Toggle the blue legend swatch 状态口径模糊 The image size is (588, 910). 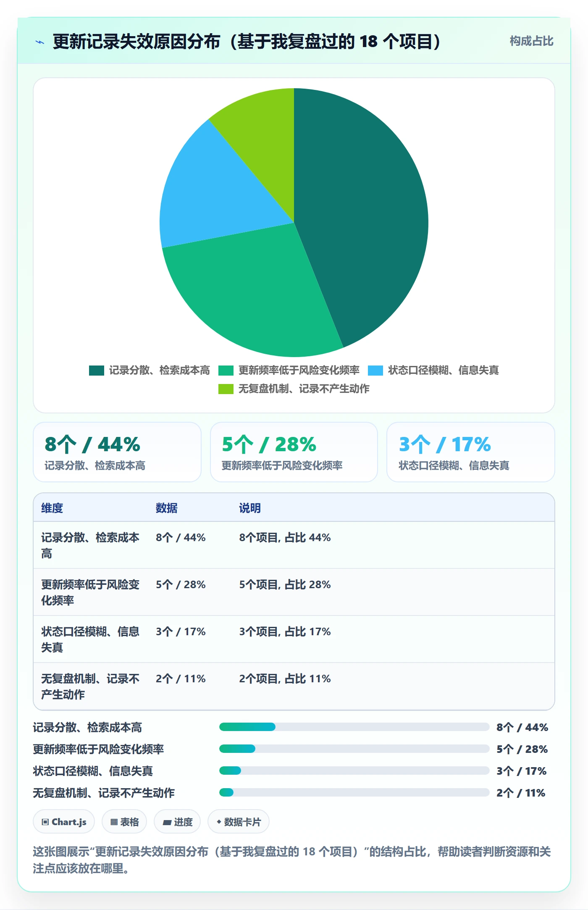375,371
